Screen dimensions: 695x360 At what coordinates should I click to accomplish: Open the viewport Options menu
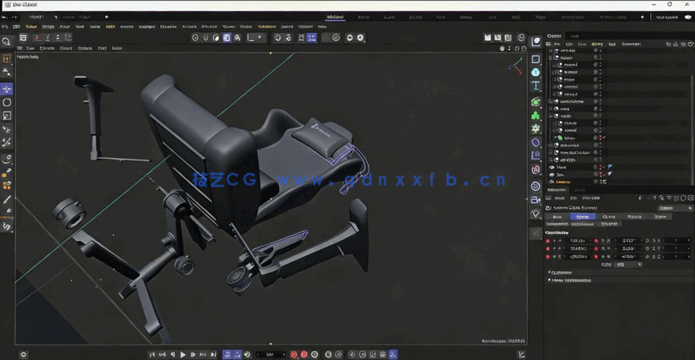[x=85, y=48]
